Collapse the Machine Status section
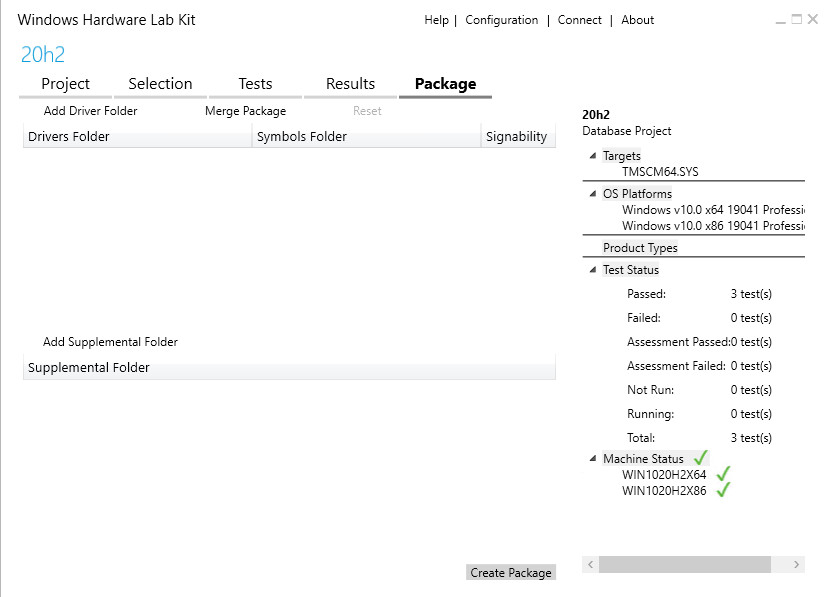 click(593, 458)
